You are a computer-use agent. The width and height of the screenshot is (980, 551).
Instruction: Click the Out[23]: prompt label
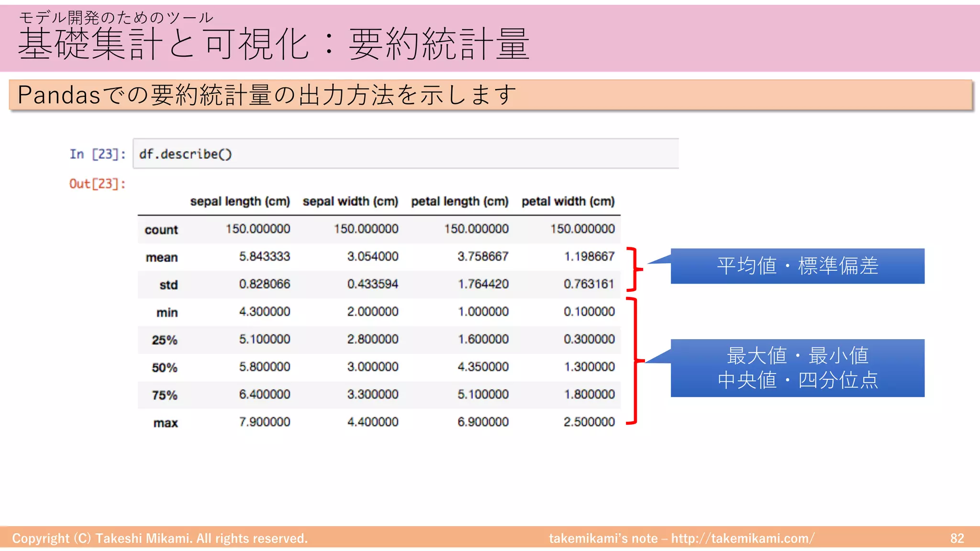click(x=98, y=184)
